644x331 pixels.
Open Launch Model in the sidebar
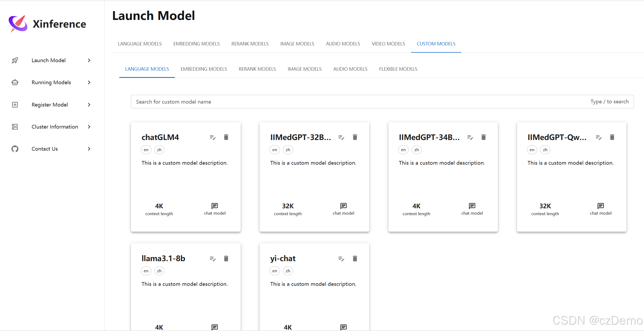click(x=52, y=60)
